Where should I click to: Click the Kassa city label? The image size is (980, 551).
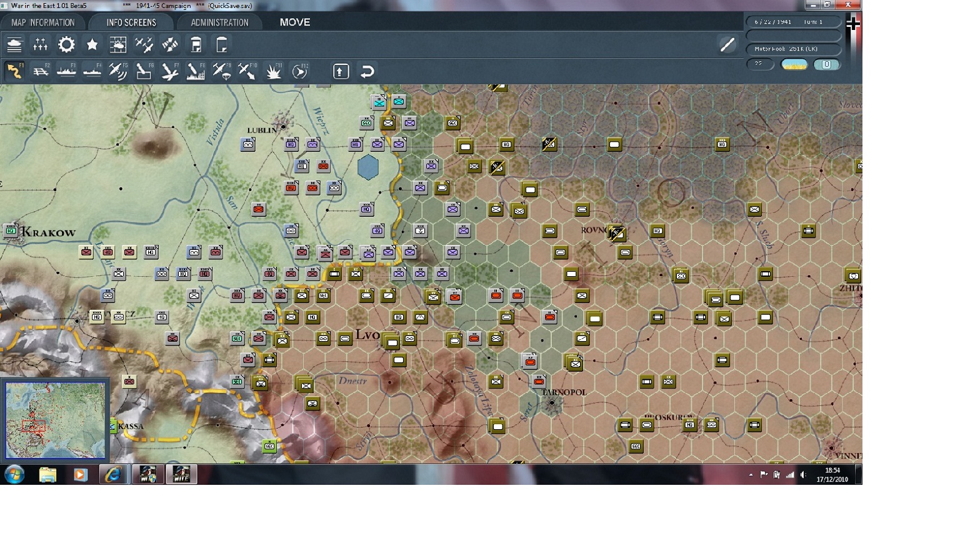click(131, 426)
